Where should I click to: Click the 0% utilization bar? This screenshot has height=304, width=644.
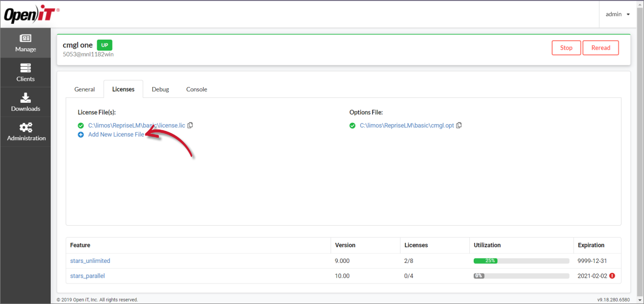click(521, 276)
